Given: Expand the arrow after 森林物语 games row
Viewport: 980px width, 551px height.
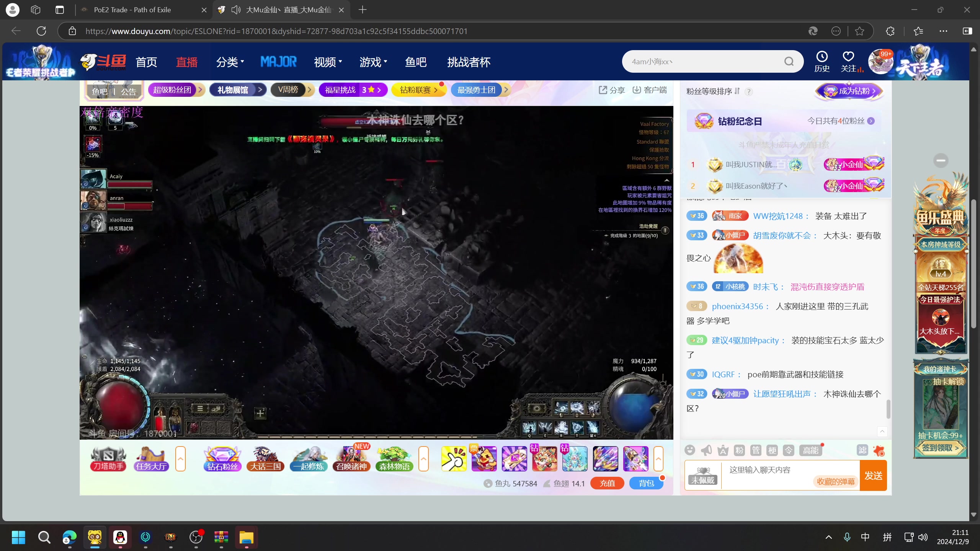Looking at the screenshot, I should click(423, 458).
